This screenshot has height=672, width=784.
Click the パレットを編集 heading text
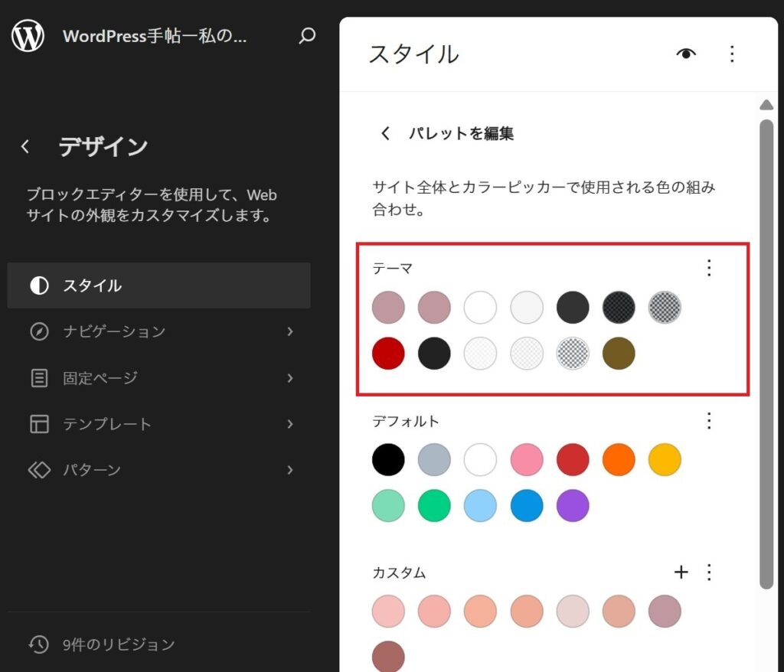click(x=461, y=133)
